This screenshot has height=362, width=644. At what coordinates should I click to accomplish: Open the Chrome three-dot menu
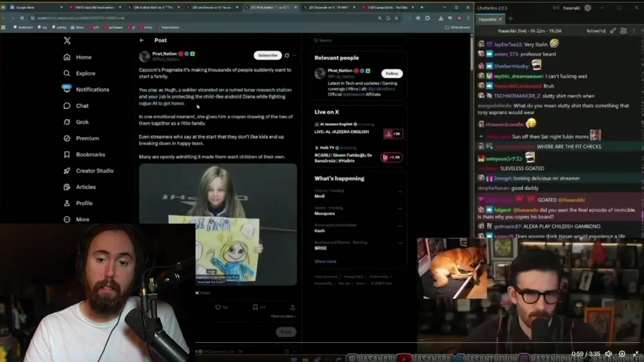[x=467, y=18]
